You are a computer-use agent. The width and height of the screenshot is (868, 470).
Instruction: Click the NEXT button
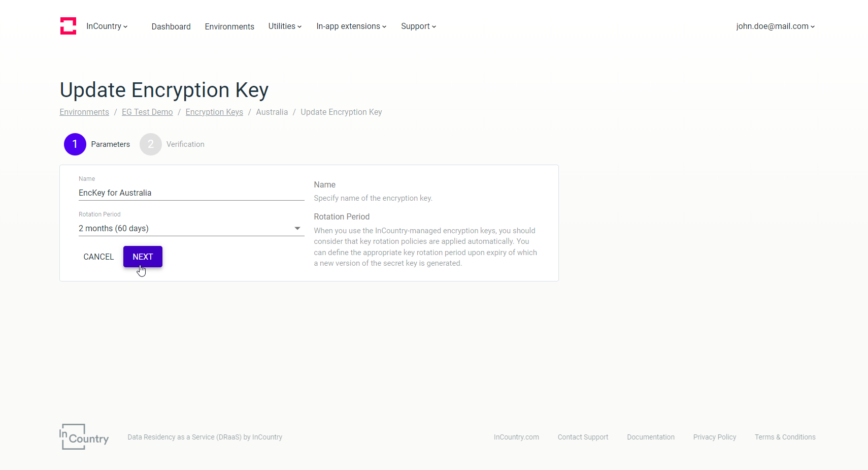coord(143,257)
